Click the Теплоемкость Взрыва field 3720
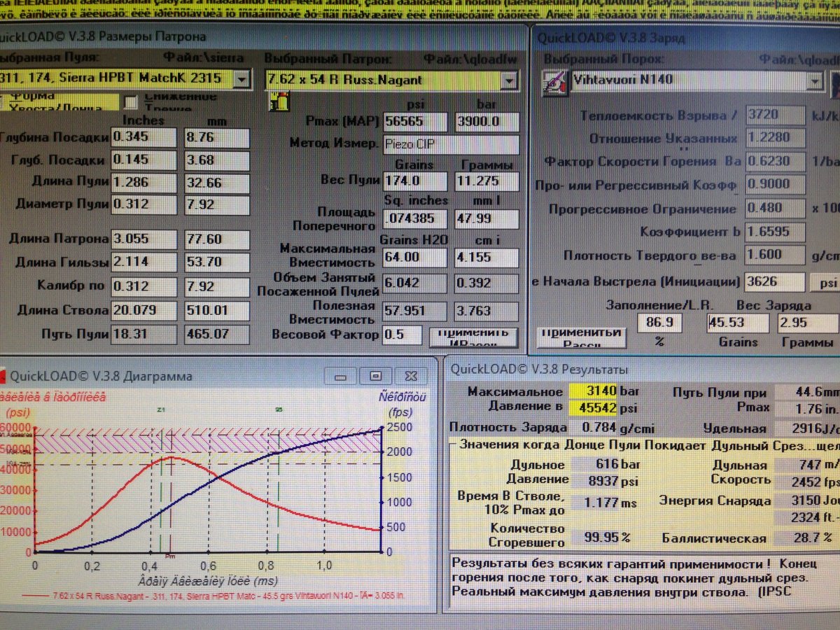This screenshot has width=840, height=630. pos(776,115)
